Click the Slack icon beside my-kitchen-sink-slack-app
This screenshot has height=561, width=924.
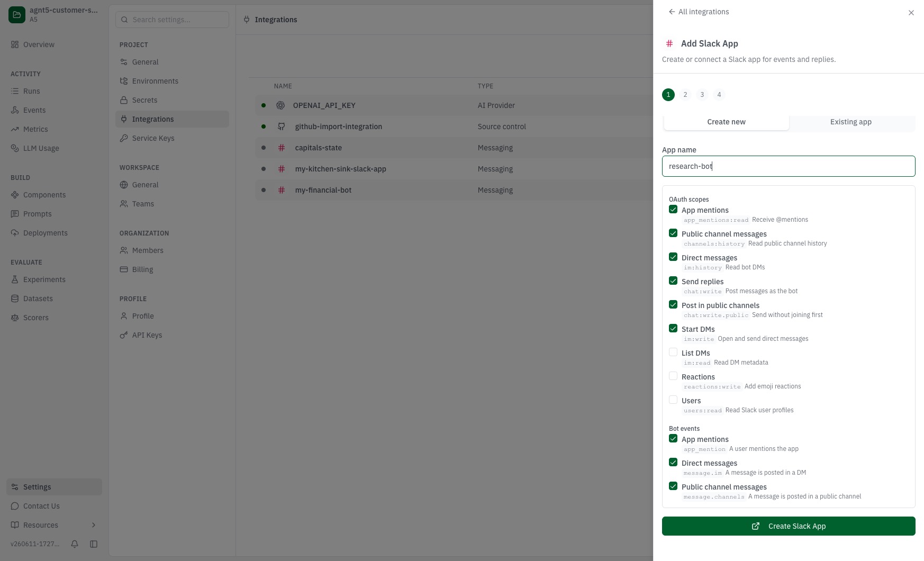click(282, 169)
